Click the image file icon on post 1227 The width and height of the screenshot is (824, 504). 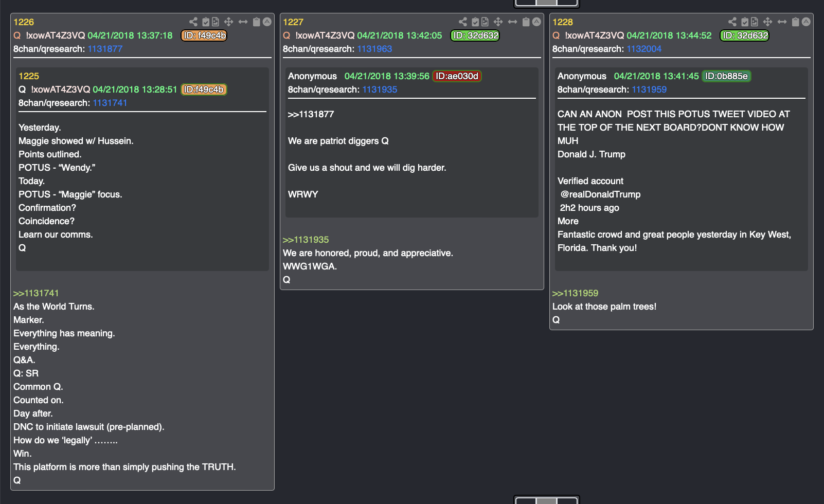click(485, 22)
